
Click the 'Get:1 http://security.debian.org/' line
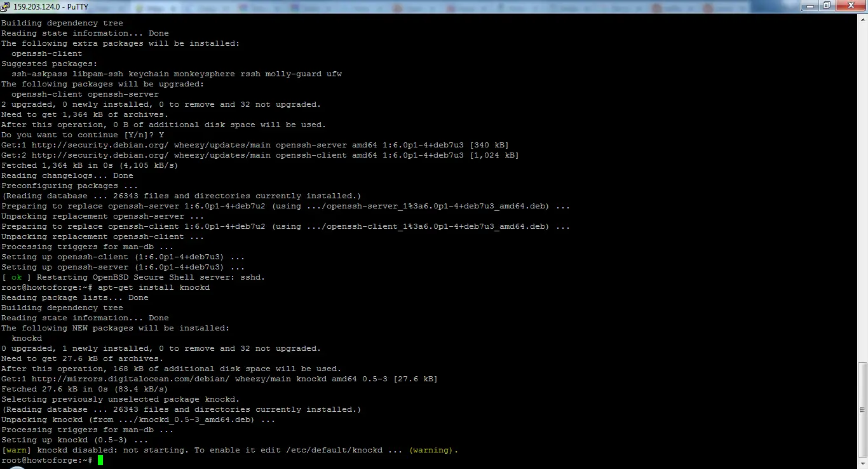coord(255,145)
